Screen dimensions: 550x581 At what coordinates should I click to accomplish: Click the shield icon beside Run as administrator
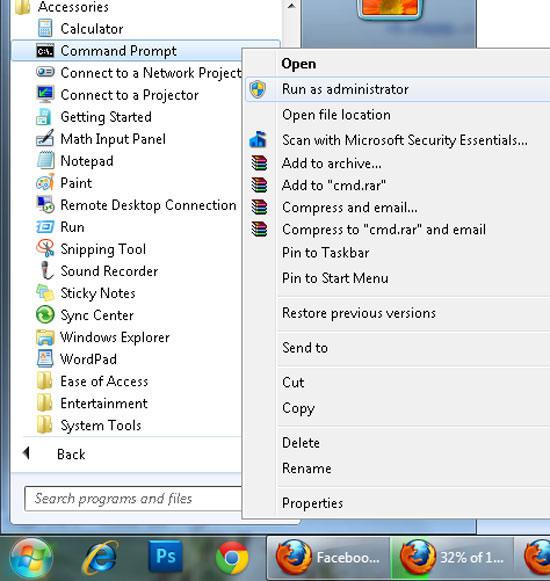click(257, 89)
